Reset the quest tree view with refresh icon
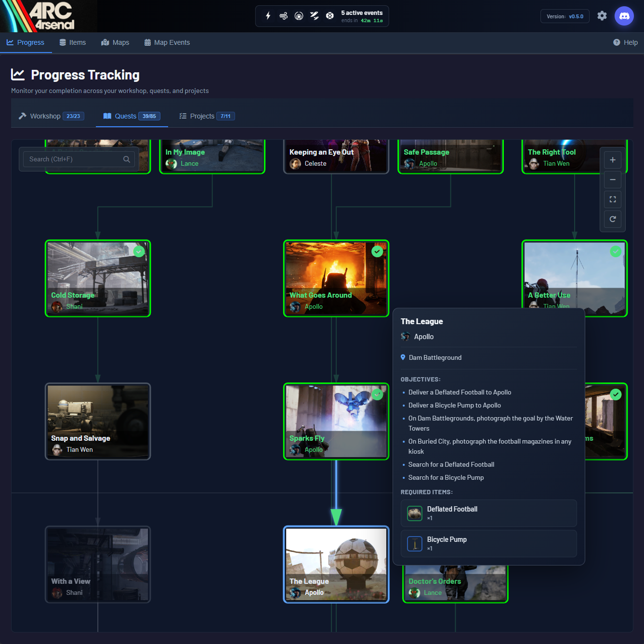 click(612, 219)
